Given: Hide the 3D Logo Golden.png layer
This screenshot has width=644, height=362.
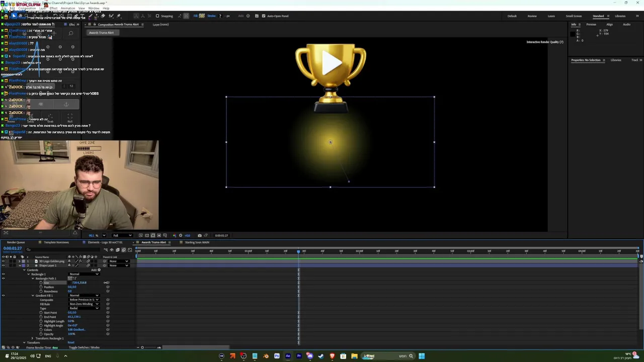Looking at the screenshot, I should 3,261.
